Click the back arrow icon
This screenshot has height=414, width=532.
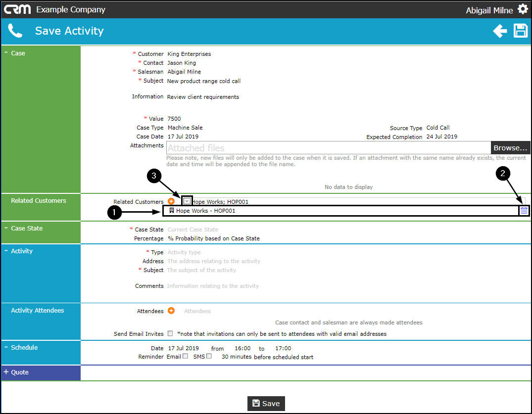click(x=500, y=31)
